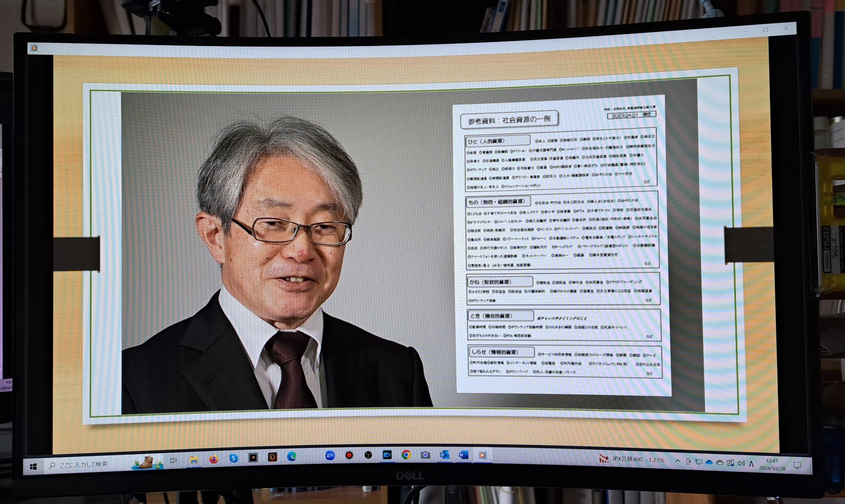Close the media player window
Viewport: 845px width, 504px height.
tap(786, 28)
